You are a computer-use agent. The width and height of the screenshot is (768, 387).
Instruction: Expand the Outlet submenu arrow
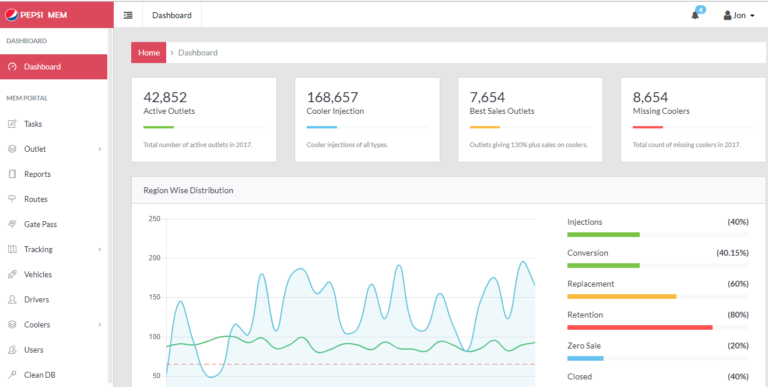click(x=100, y=149)
